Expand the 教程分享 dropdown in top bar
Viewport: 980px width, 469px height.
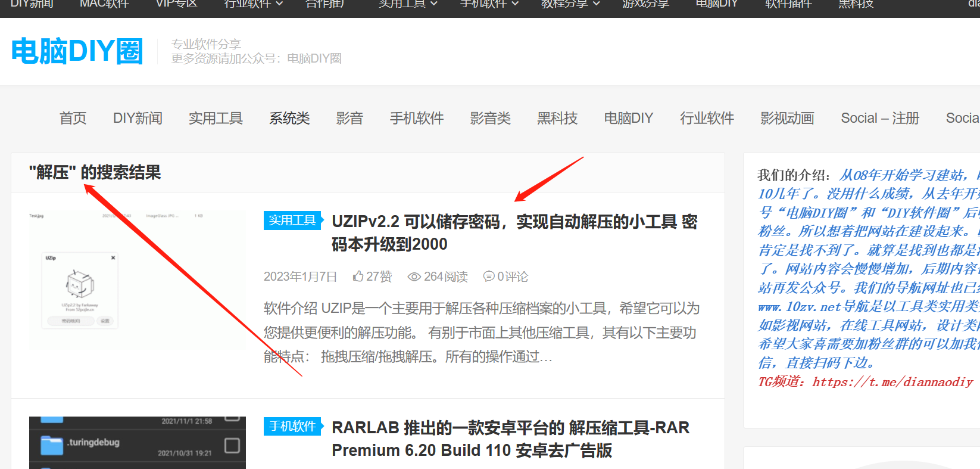pyautogui.click(x=570, y=4)
